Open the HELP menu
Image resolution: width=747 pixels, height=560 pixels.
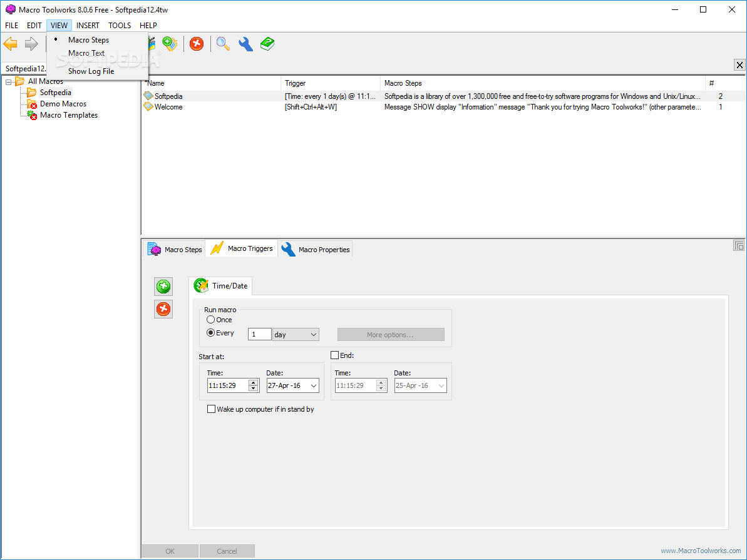pyautogui.click(x=148, y=25)
